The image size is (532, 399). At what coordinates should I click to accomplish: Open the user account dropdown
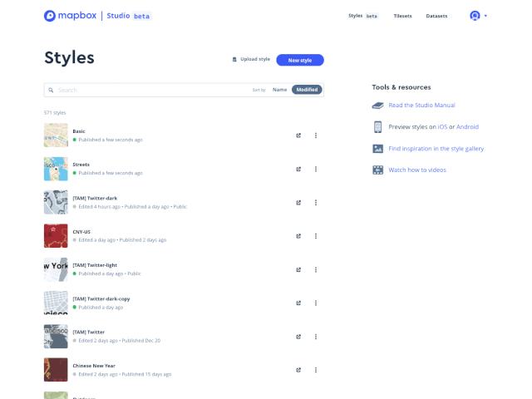pos(479,16)
